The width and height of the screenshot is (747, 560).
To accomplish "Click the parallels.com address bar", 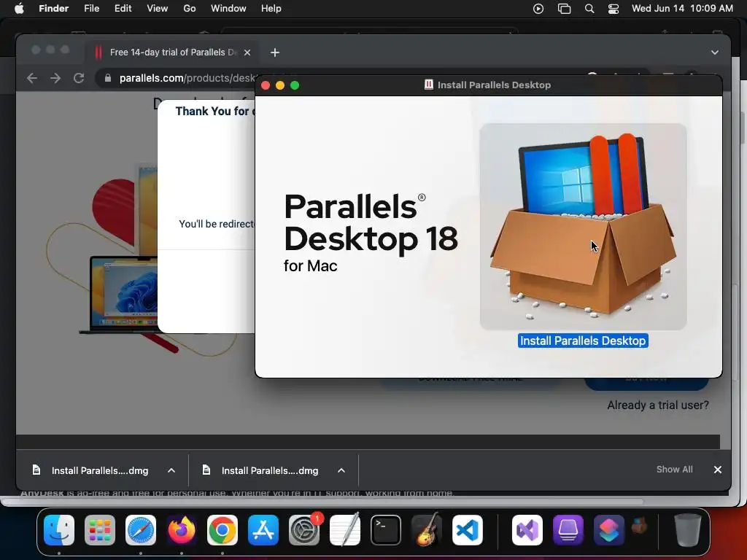I will pyautogui.click(x=187, y=78).
